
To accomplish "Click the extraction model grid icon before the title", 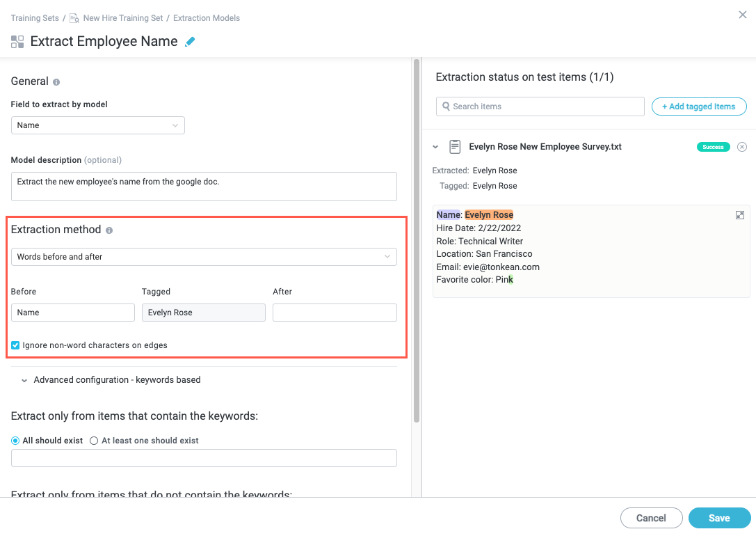I will (17, 41).
